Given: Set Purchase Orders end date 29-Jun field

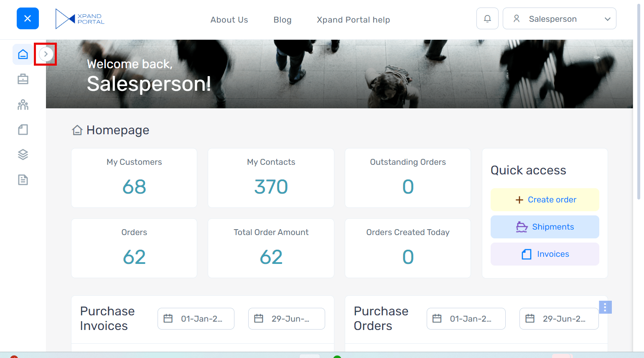Looking at the screenshot, I should pos(559,319).
